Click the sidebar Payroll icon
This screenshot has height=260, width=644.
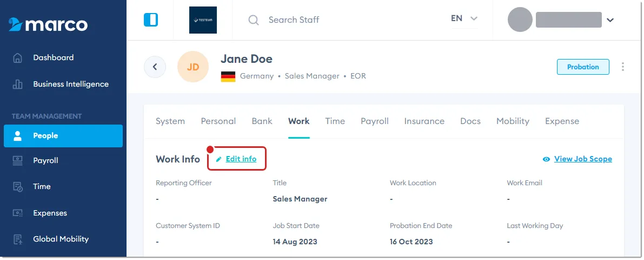(18, 161)
